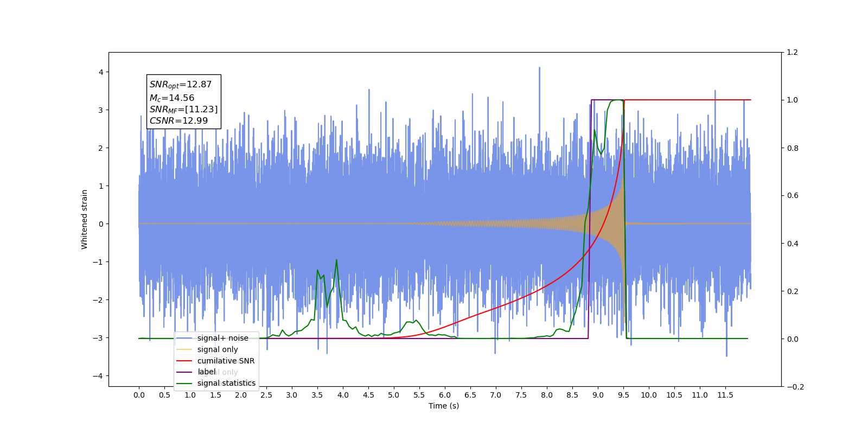Viewport: 868px width, 434px height.
Task: Click the 4 tick on the left axis
Action: [101, 72]
